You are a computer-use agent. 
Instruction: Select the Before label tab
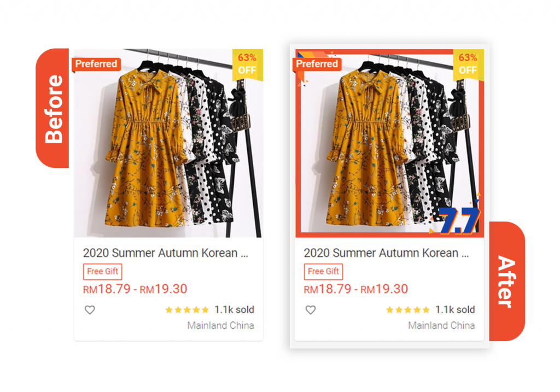coord(52,108)
